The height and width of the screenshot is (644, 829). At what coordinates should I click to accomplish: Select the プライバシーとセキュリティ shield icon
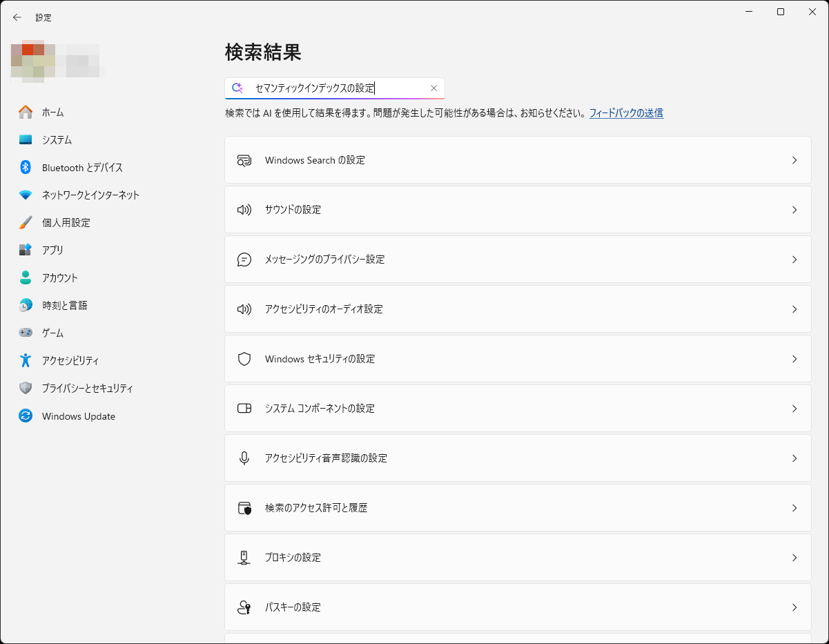click(x=25, y=388)
